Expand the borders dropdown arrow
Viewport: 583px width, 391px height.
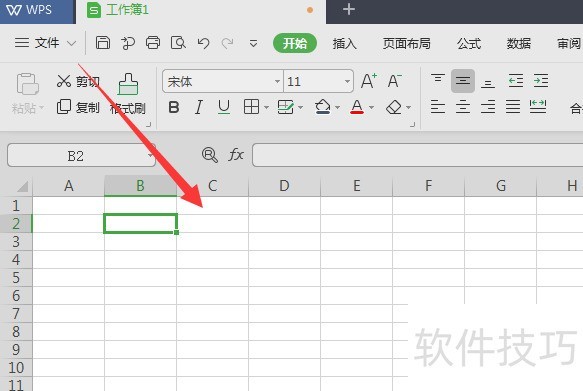(266, 108)
